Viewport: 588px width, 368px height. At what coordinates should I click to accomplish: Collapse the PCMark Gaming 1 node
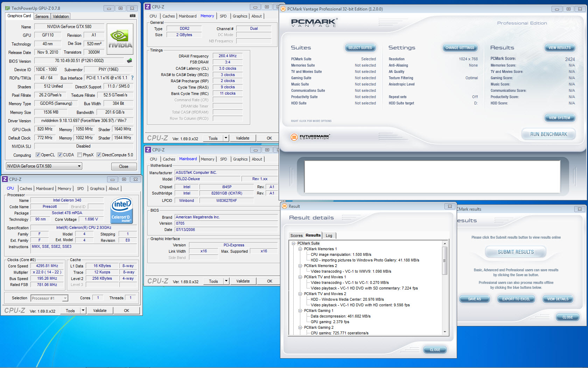[300, 311]
